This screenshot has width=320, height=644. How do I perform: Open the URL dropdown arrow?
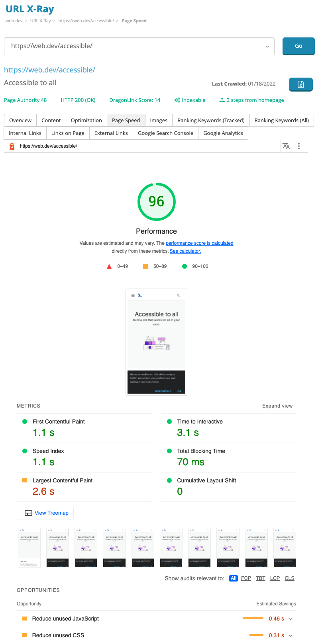point(267,47)
